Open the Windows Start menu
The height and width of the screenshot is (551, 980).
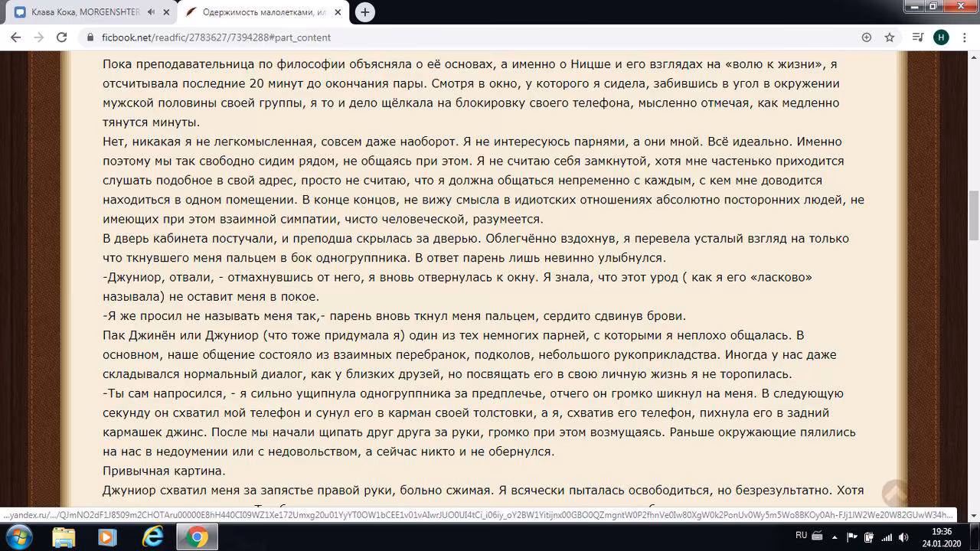click(18, 536)
